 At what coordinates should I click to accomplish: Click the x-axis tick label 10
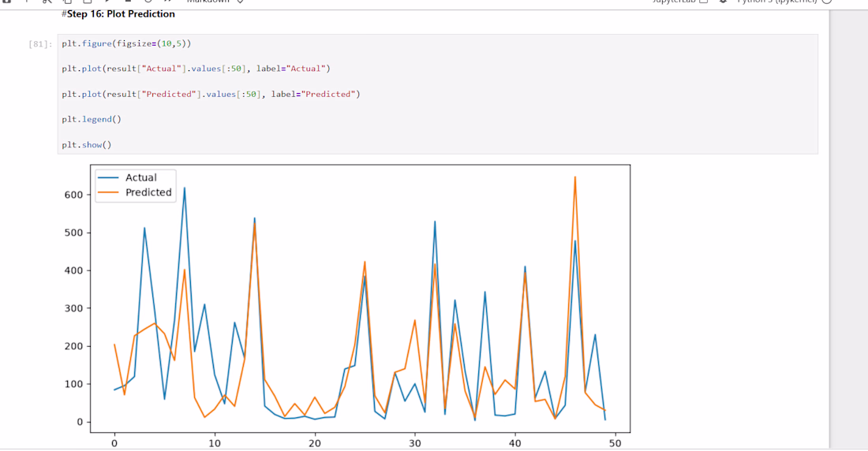click(x=215, y=443)
